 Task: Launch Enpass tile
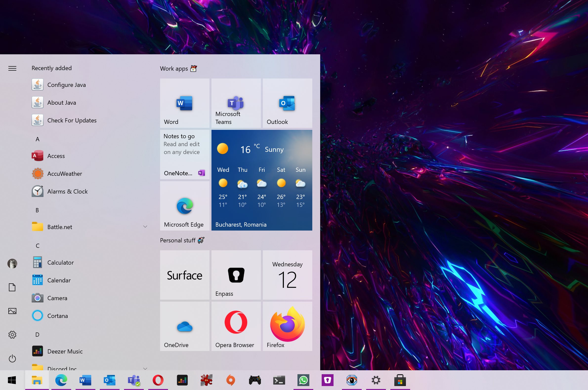[x=236, y=275]
